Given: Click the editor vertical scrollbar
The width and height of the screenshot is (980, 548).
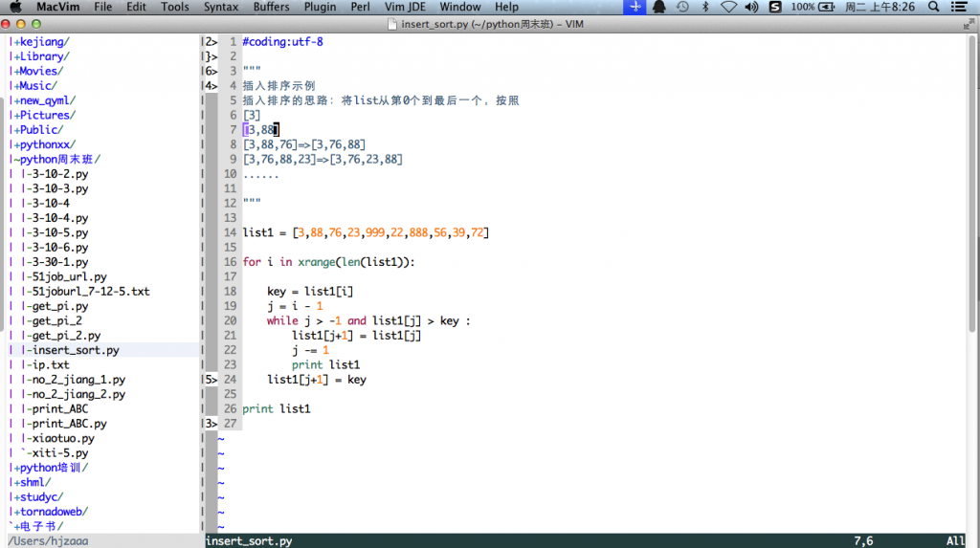Looking at the screenshot, I should coord(973,185).
